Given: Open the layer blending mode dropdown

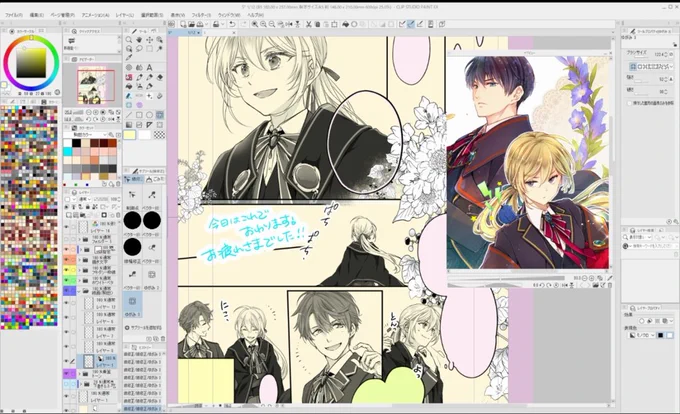Looking at the screenshot, I should click(x=85, y=199).
